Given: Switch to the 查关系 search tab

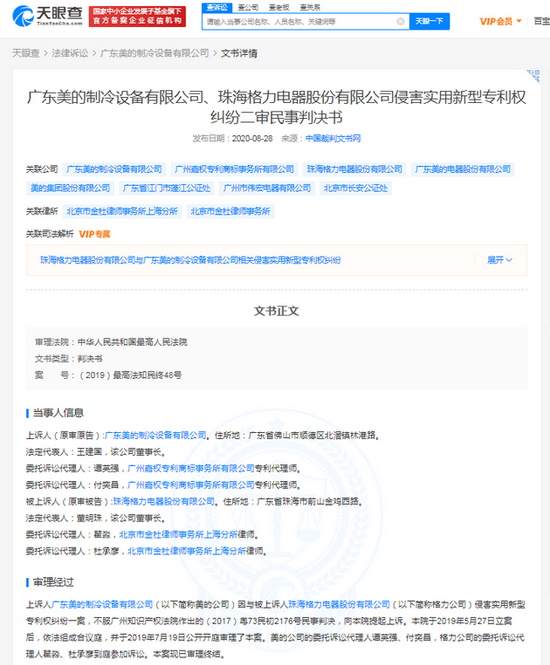Looking at the screenshot, I should [x=310, y=7].
